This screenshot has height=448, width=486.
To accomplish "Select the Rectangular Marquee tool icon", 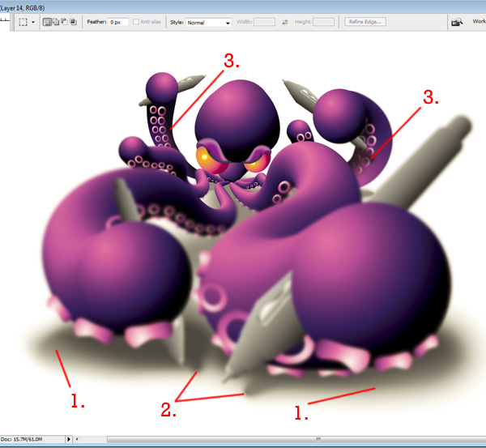I will tap(23, 22).
